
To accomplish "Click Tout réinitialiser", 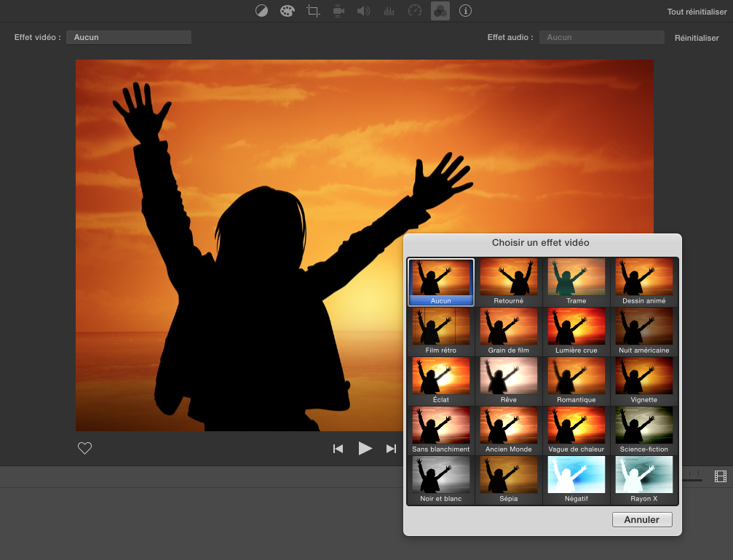I will coord(697,12).
